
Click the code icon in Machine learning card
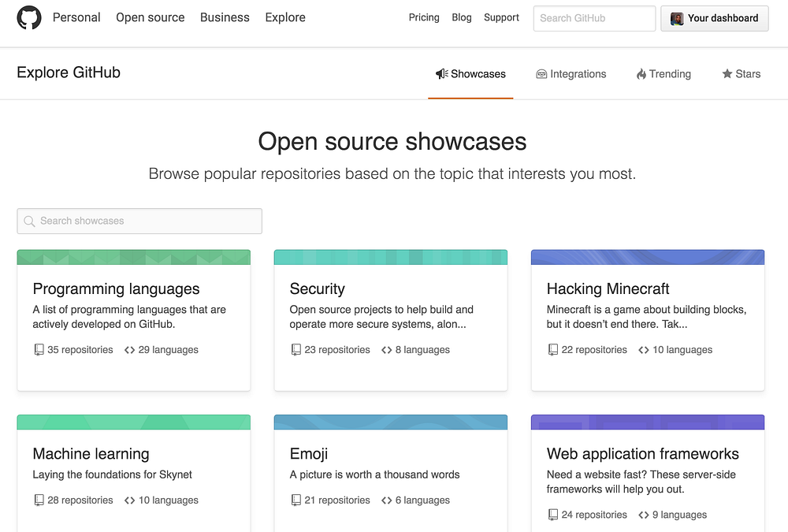pyautogui.click(x=130, y=500)
